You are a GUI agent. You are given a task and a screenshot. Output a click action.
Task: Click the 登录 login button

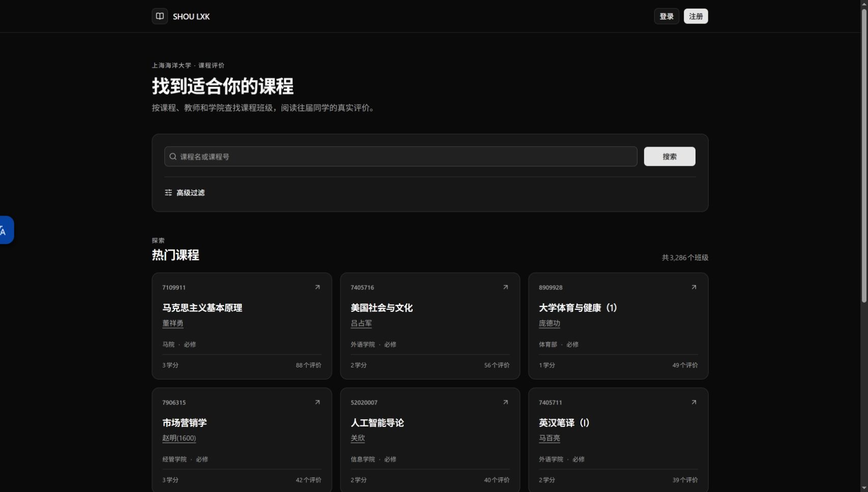(x=667, y=16)
